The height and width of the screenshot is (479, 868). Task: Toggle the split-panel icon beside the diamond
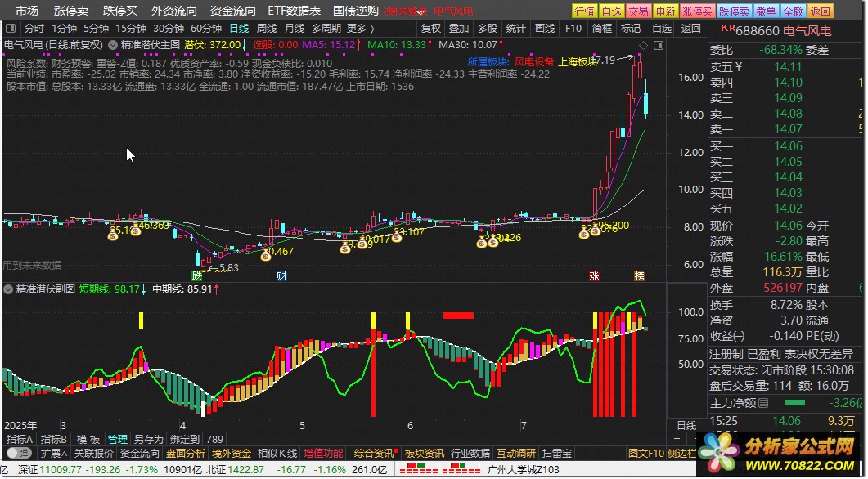point(659,45)
